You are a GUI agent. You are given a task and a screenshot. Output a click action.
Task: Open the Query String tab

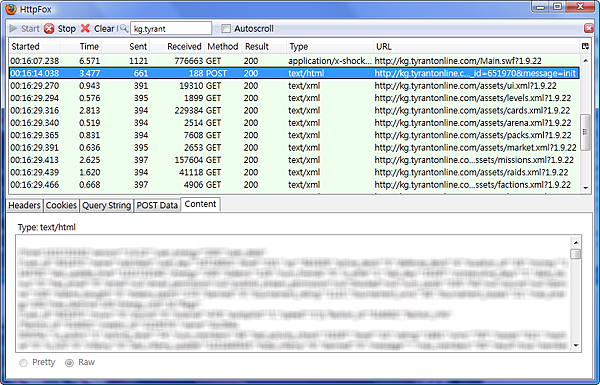coord(106,206)
